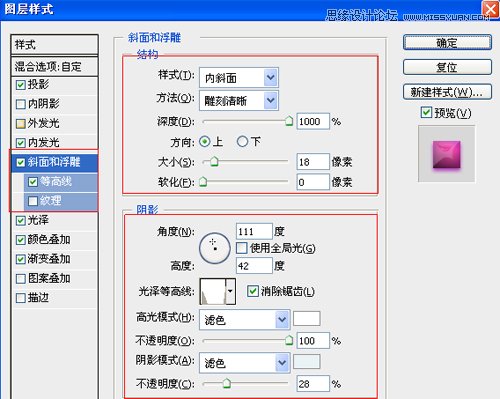500x399 pixels.
Task: Close the 图层样式 dialog
Action: [490, 9]
